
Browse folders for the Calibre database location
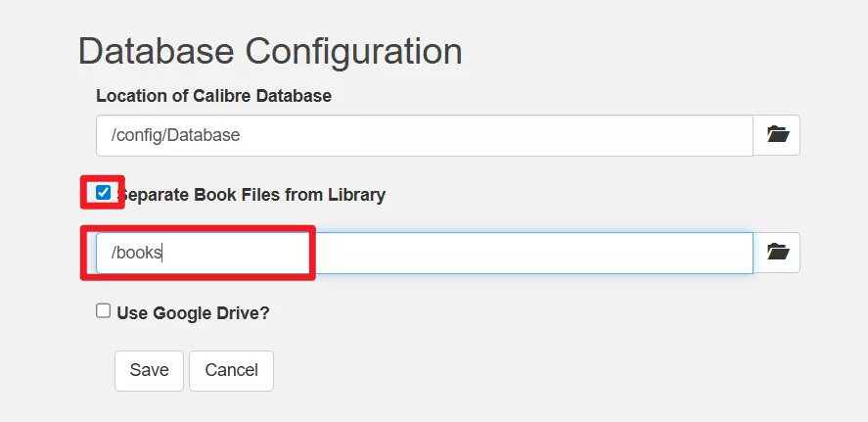click(x=777, y=135)
